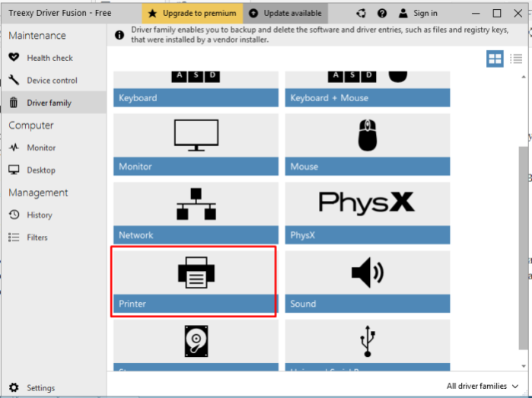Click the Desktop screen sidebar icon
532x398 pixels.
14,170
